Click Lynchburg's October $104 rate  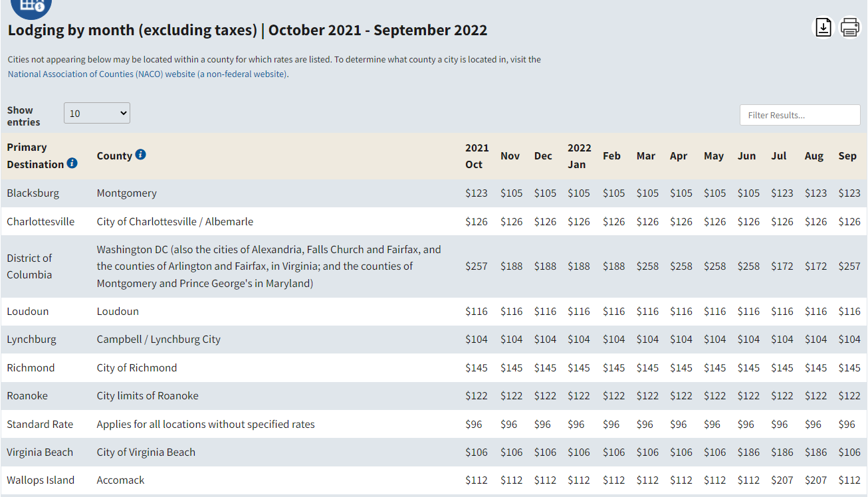(x=477, y=339)
